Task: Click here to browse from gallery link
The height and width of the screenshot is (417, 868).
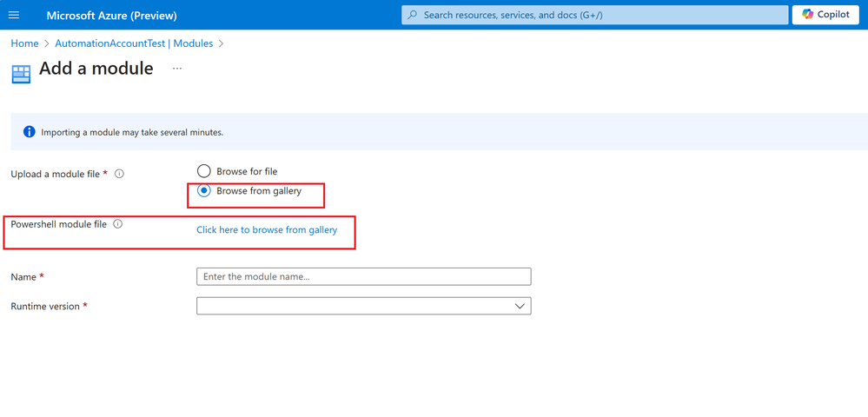Action: (x=267, y=230)
